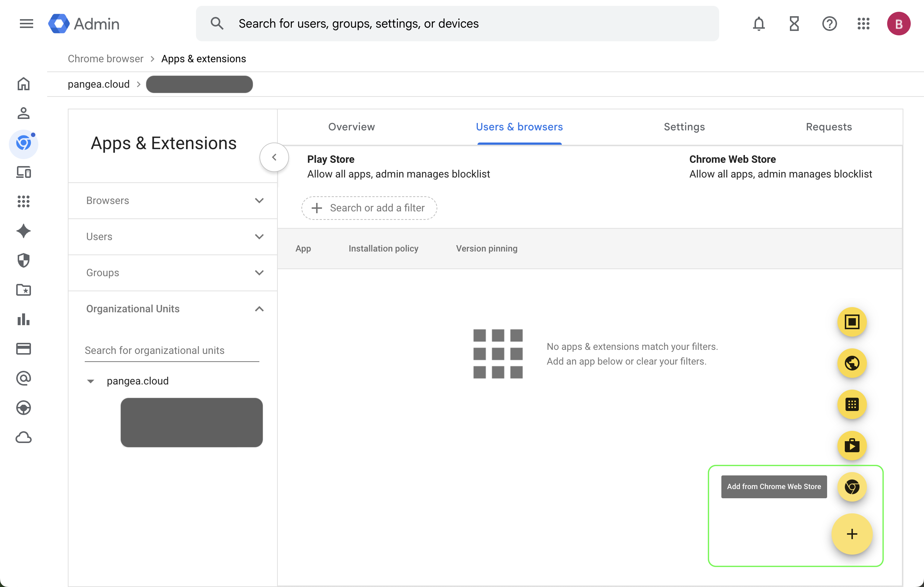Viewport: 924px width, 587px height.
Task: Open Reporting bar chart icon in sidebar
Action: (24, 319)
